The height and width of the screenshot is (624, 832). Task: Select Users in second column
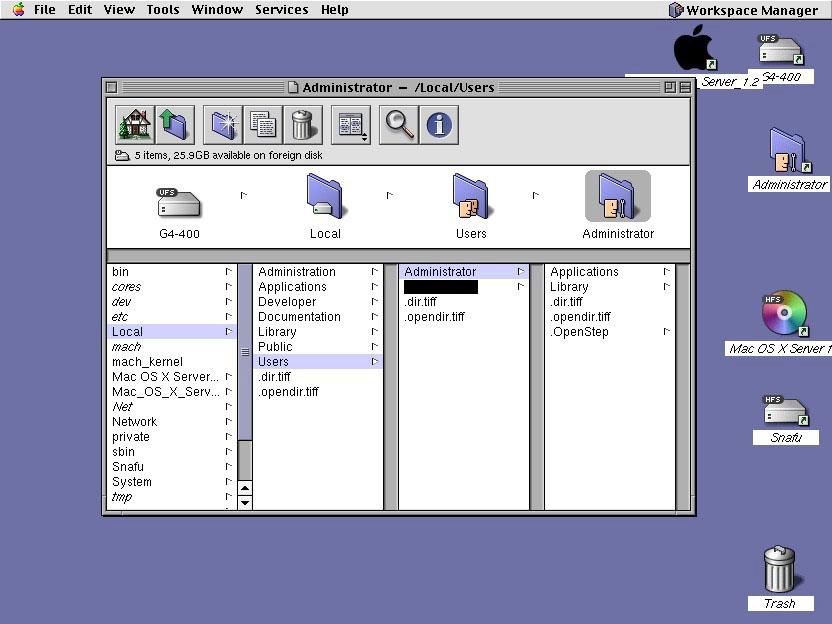tap(318, 362)
